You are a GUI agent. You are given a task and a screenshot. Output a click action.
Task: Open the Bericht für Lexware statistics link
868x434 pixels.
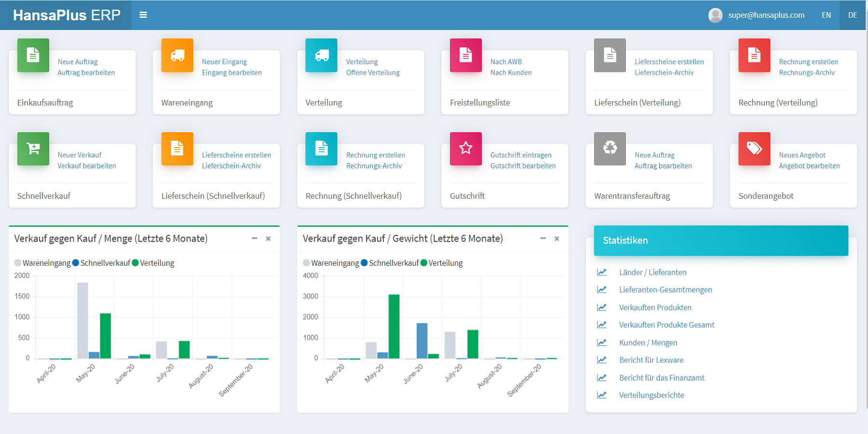[651, 360]
